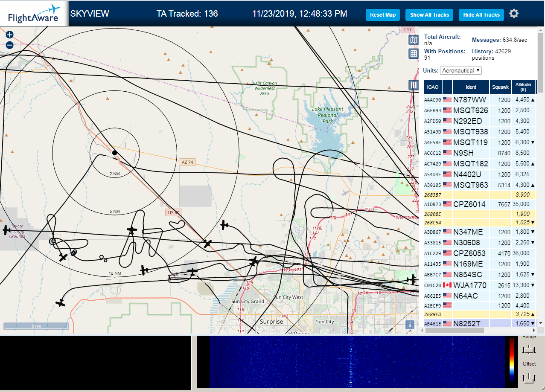Adjust the Range slider
The image size is (545, 392).
point(529,350)
